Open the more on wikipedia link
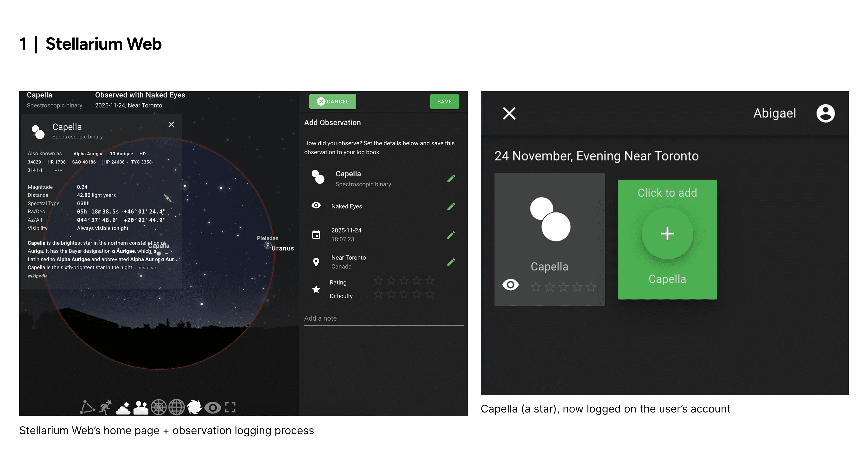Viewport: 868px width, 471px height. 91,271
